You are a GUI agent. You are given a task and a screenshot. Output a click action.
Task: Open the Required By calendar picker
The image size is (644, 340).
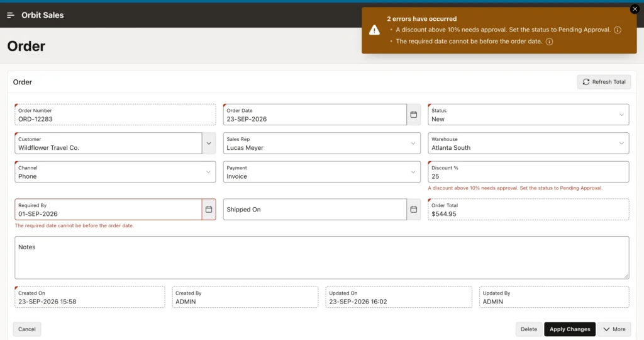[x=209, y=210]
